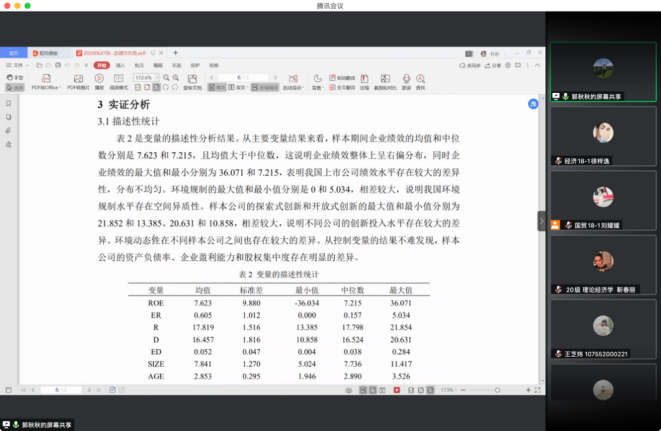Select the 保护 ribbon tab
661x431 pixels.
click(195, 65)
